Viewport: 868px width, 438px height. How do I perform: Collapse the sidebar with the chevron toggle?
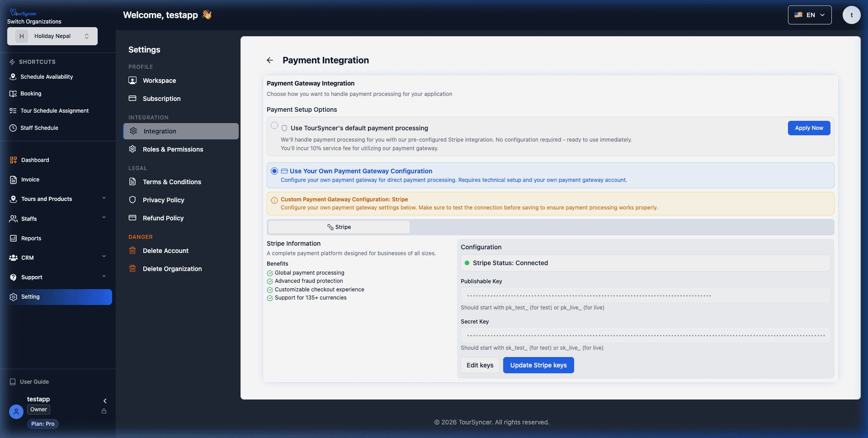pos(105,401)
